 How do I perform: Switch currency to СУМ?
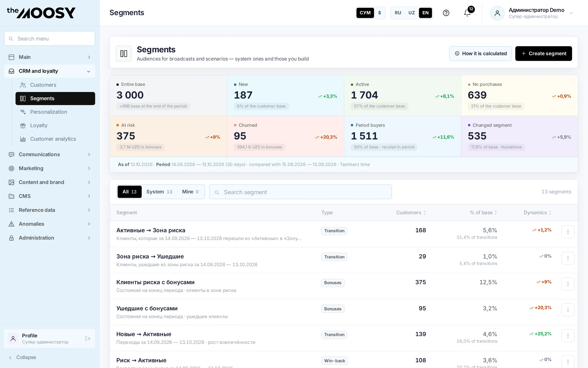(x=365, y=13)
